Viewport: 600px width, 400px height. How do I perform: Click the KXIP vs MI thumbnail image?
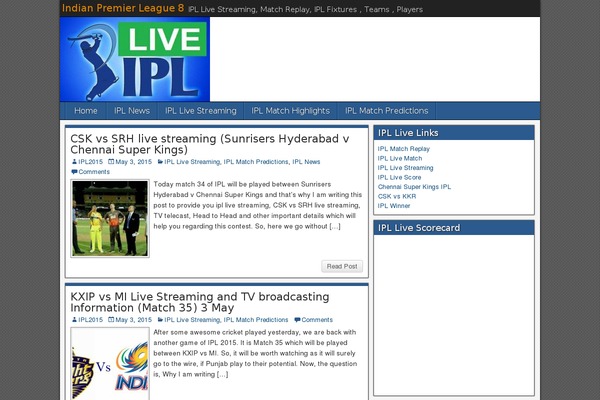tap(110, 364)
